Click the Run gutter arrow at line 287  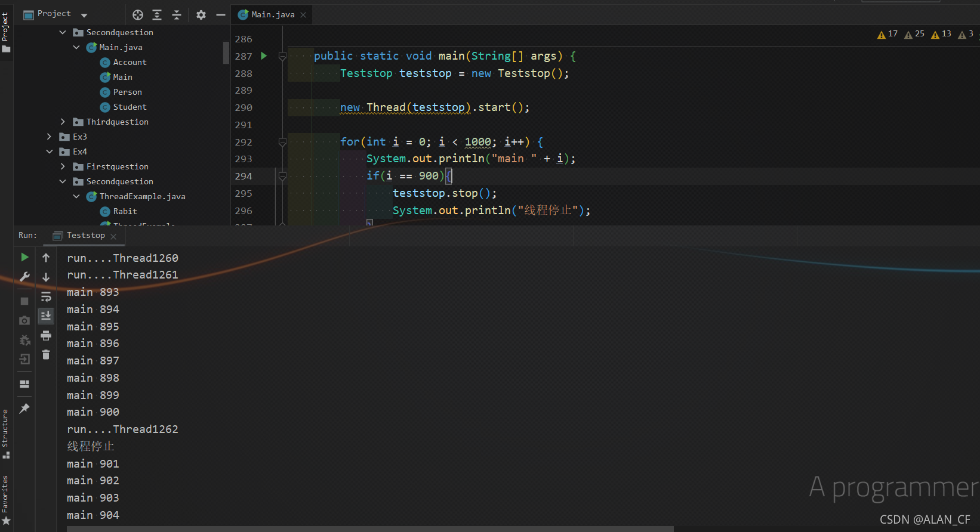point(264,56)
